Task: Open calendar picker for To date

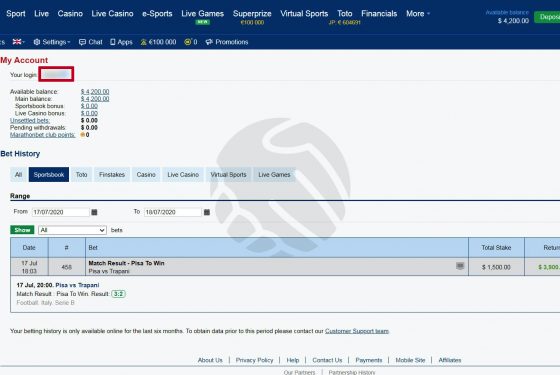Action: [207, 212]
